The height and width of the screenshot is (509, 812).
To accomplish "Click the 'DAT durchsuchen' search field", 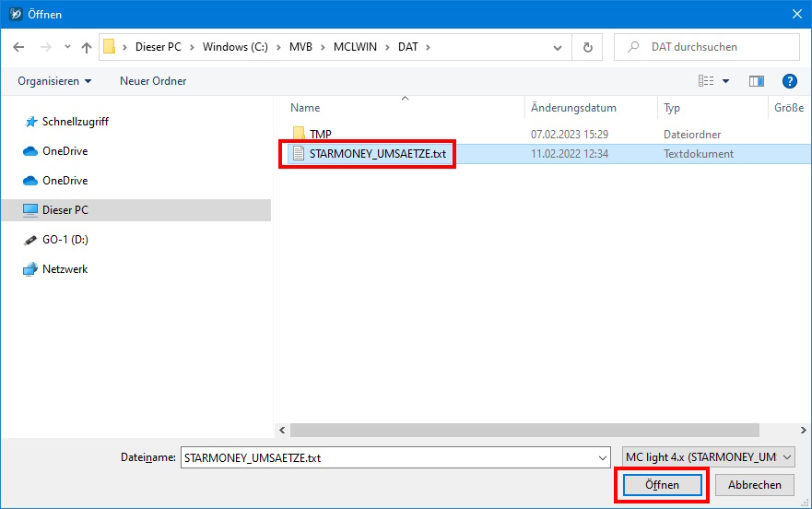I will pos(706,47).
